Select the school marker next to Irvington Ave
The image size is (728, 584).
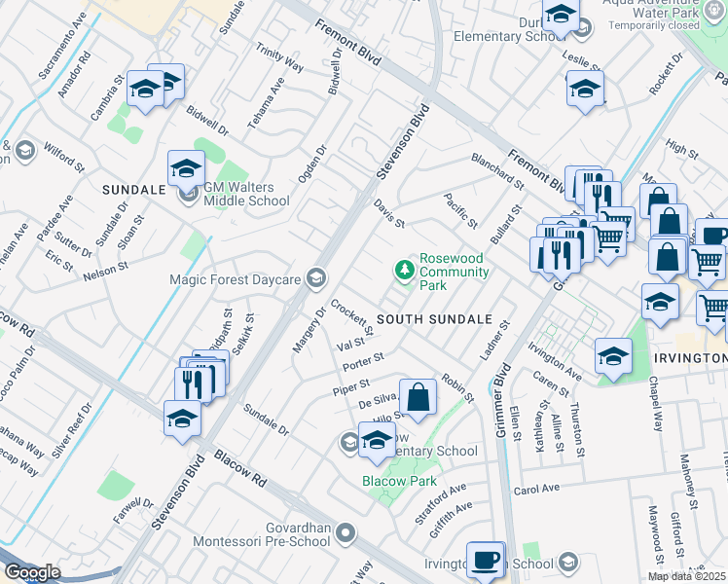[613, 358]
